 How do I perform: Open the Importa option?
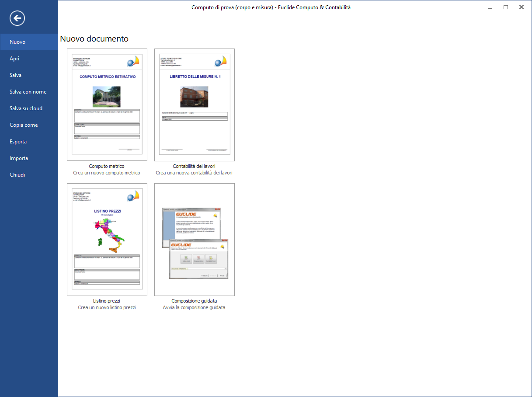tap(19, 158)
